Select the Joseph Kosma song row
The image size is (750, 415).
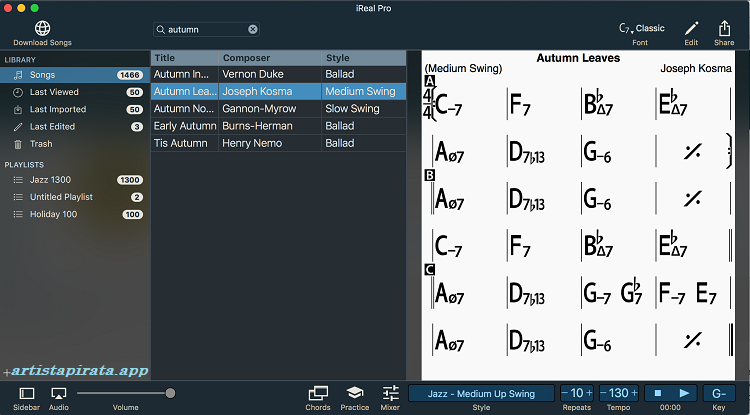[278, 91]
